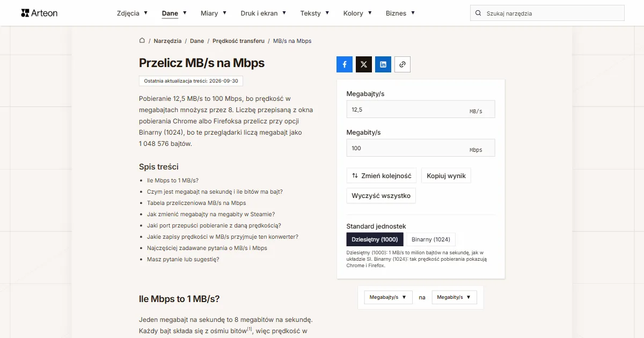Open the Megabajty/s source unit dropdown
Screen dimensions: 644x338
(388, 297)
